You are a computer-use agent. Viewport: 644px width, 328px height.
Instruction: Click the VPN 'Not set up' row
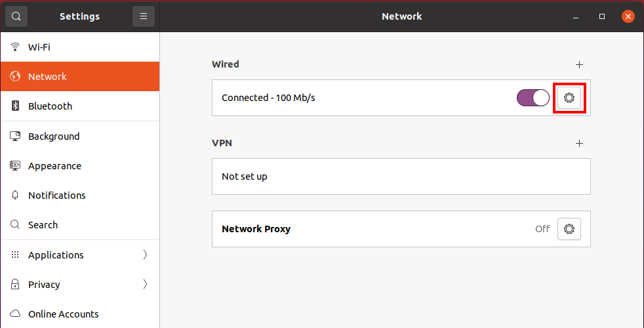coord(401,176)
